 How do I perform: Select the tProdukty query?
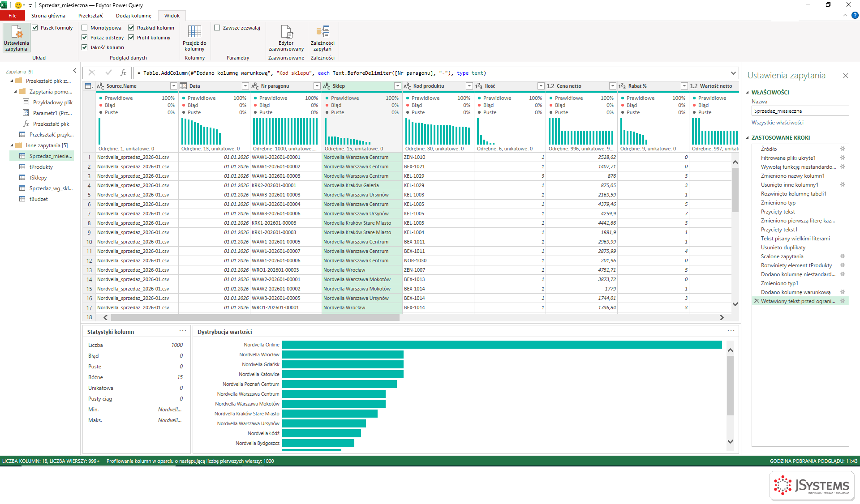coord(41,167)
